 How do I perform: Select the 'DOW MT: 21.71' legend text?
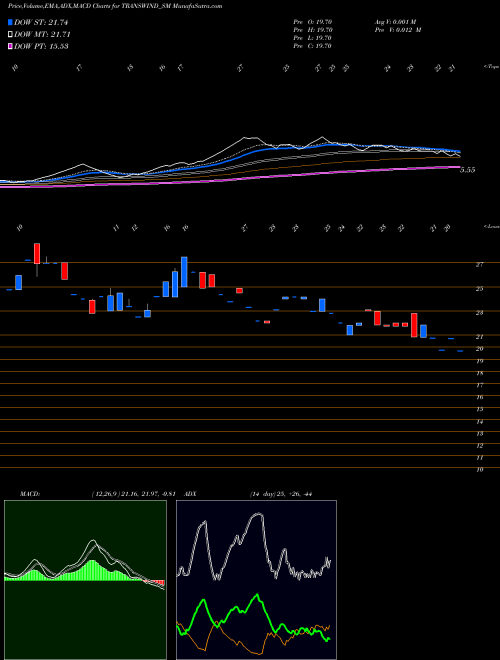pyautogui.click(x=42, y=34)
